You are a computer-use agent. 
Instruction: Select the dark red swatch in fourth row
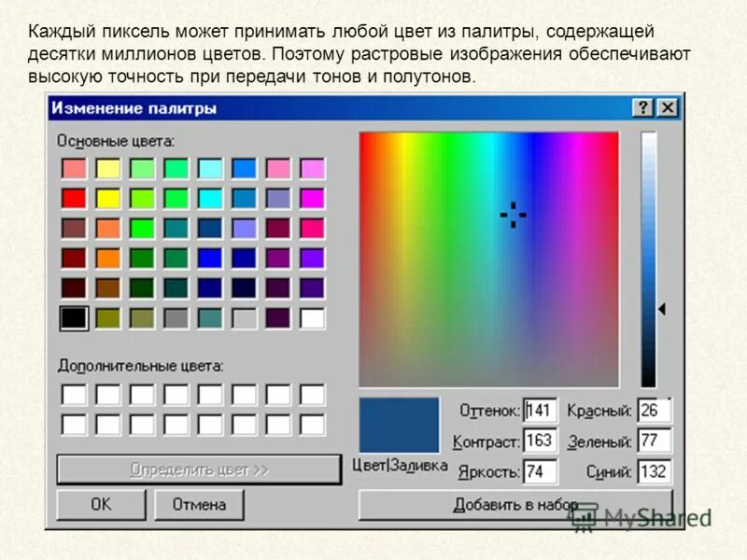74,259
